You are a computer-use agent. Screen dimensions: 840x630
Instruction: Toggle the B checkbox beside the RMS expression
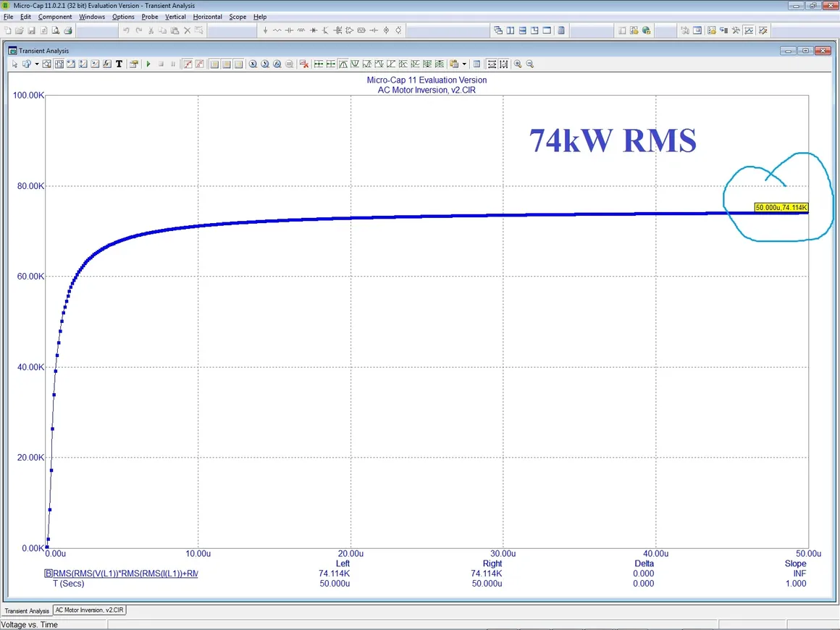pyautogui.click(x=49, y=574)
